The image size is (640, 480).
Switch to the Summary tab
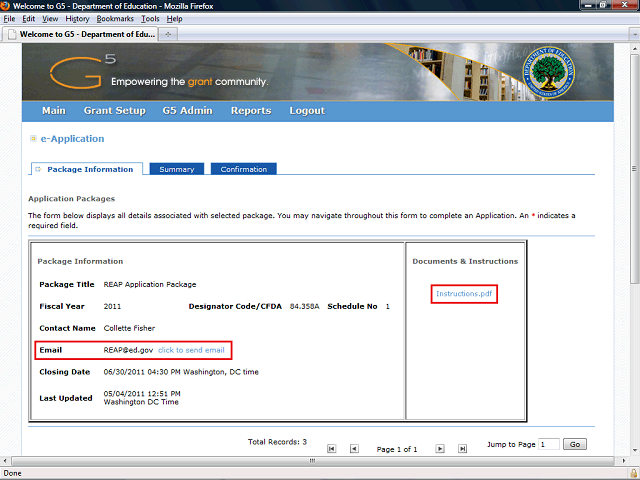tap(177, 169)
